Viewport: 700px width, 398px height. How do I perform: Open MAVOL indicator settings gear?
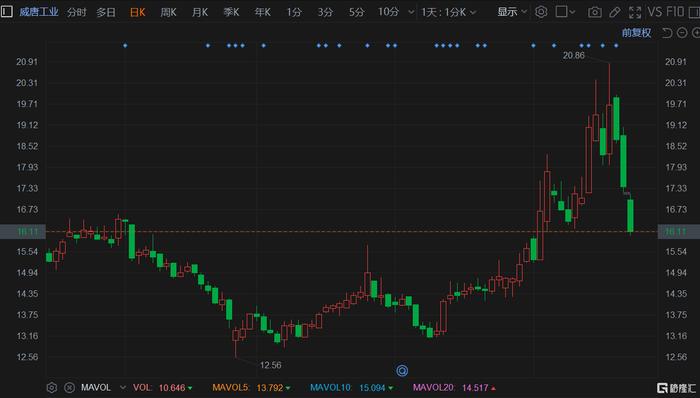[52, 387]
